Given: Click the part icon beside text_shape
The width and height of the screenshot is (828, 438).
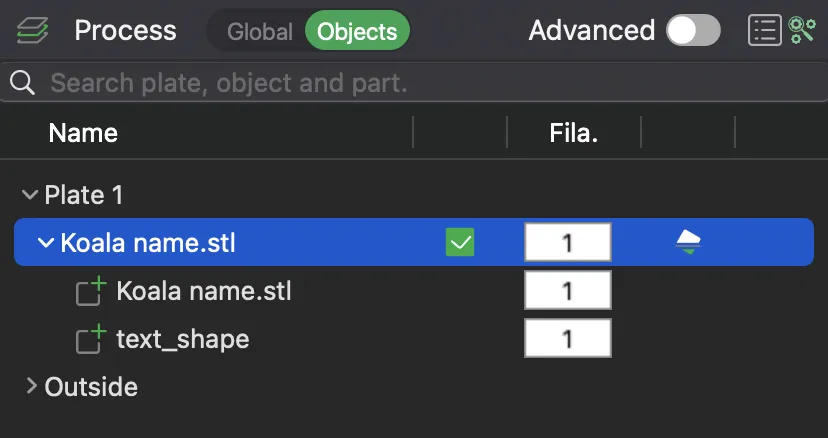Looking at the screenshot, I should pos(91,339).
